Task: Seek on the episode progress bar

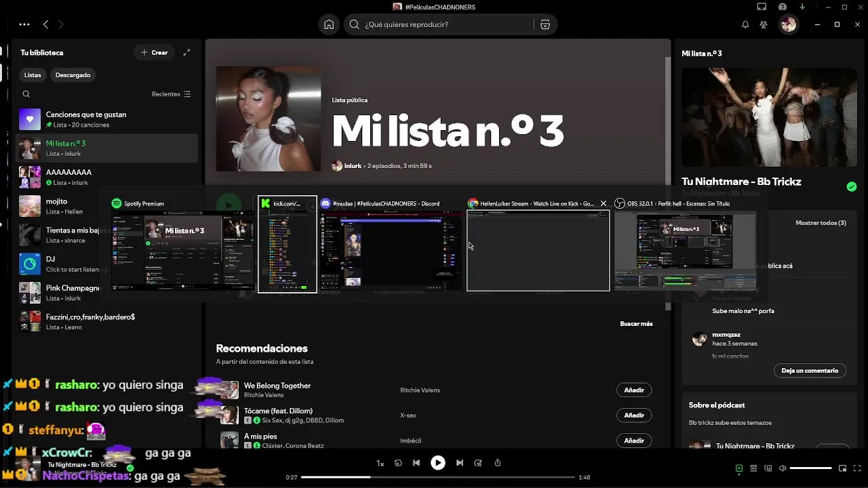Action: pos(438,477)
